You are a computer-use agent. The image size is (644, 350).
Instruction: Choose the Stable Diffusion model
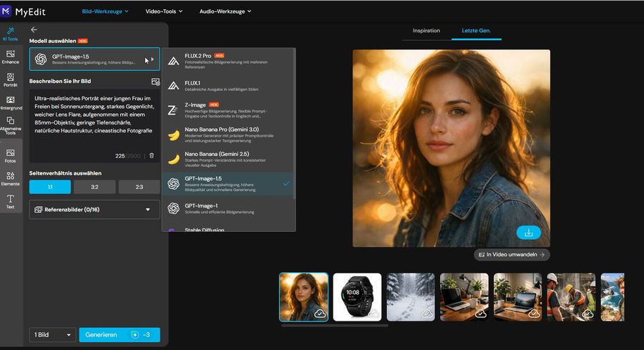click(x=228, y=228)
